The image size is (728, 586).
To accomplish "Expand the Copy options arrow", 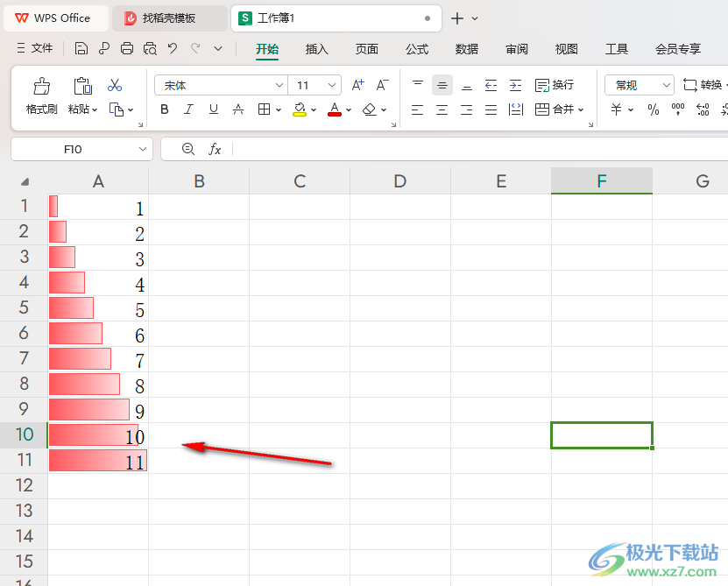I will pyautogui.click(x=131, y=110).
